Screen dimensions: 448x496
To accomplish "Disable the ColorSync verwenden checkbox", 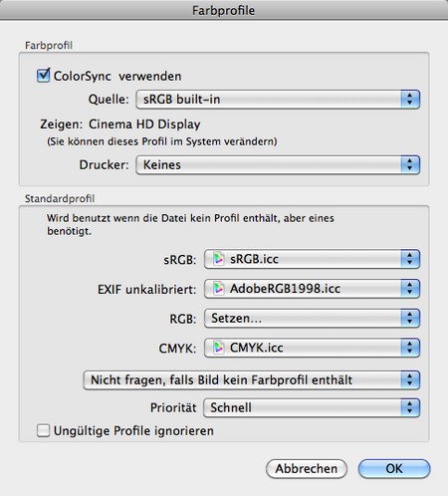I will pyautogui.click(x=43, y=76).
